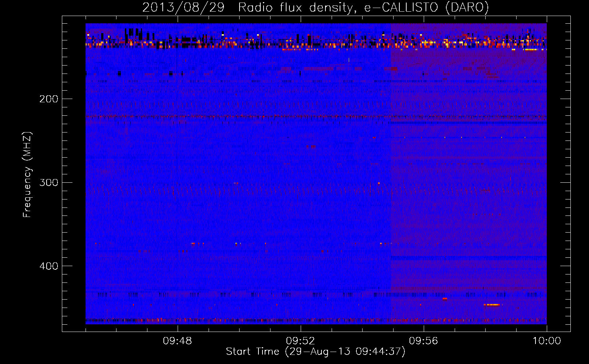Select the 300 frequency tick label

(x=49, y=182)
